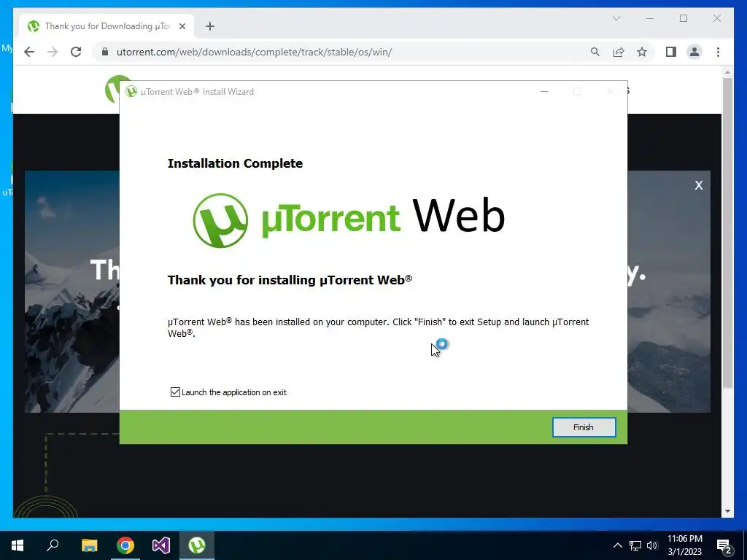The image size is (747, 560).
Task: Click the Installation Complete heading
Action: pyautogui.click(x=236, y=163)
